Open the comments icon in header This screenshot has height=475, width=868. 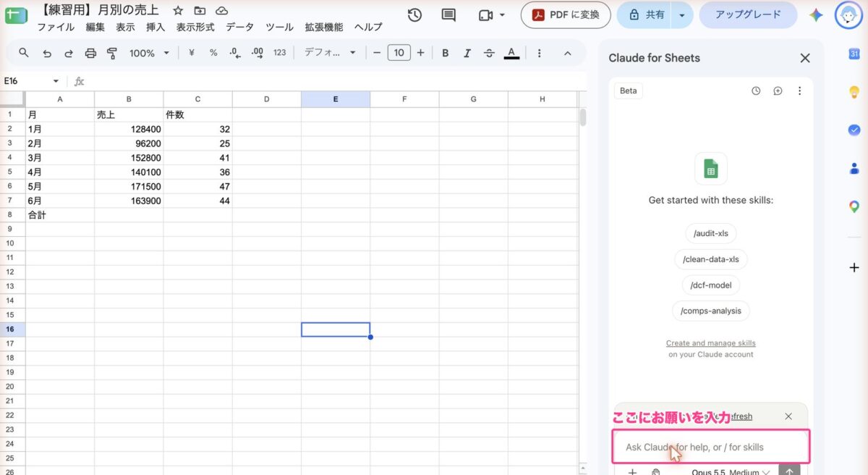[x=448, y=15]
